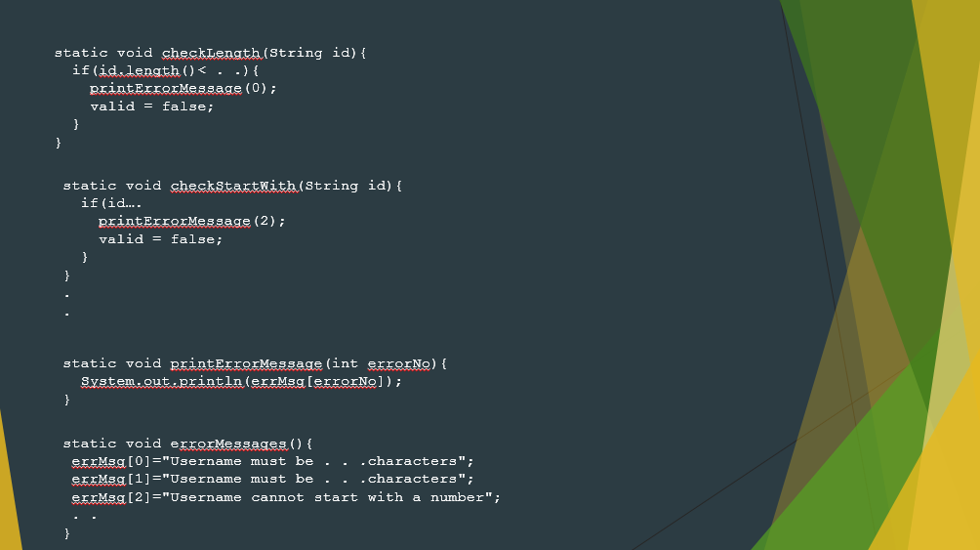Click the errorMessages() method declaration

187,444
